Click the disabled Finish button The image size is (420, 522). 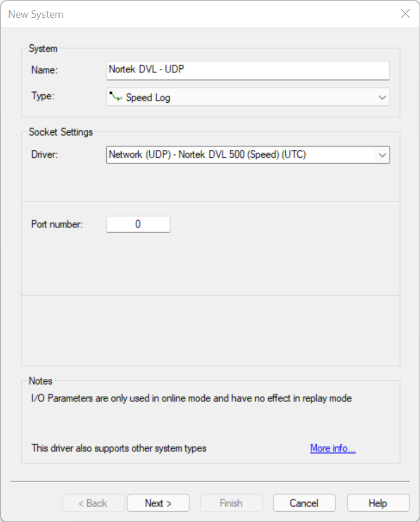pyautogui.click(x=231, y=503)
